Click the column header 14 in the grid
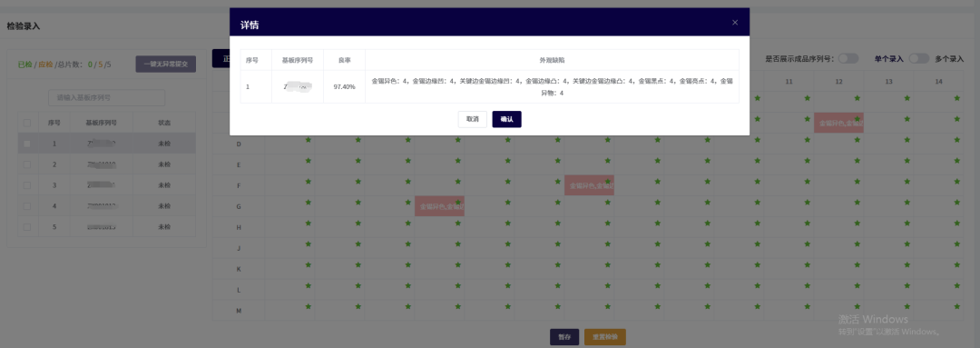This screenshot has width=980, height=348. click(x=939, y=82)
